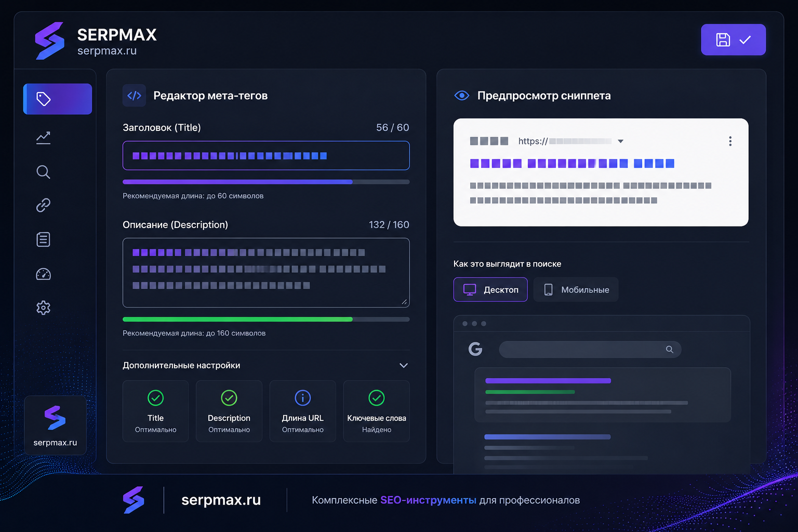Focus the Описание (Description) text area
Viewport: 798px width, 532px height.
click(266, 273)
